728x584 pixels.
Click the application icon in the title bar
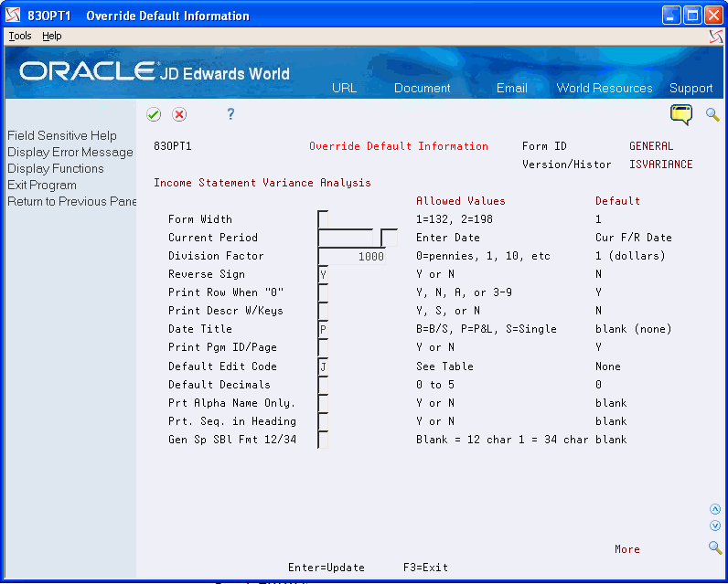13,16
